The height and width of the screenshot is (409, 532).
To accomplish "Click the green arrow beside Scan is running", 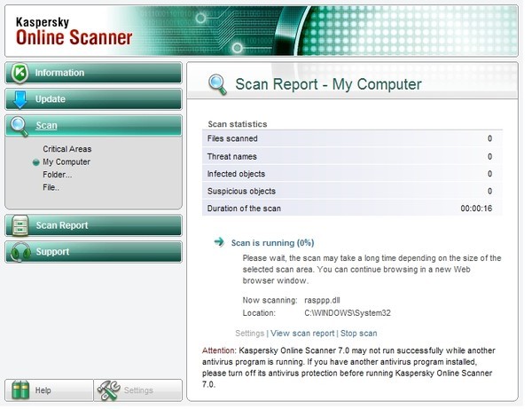I will 219,242.
